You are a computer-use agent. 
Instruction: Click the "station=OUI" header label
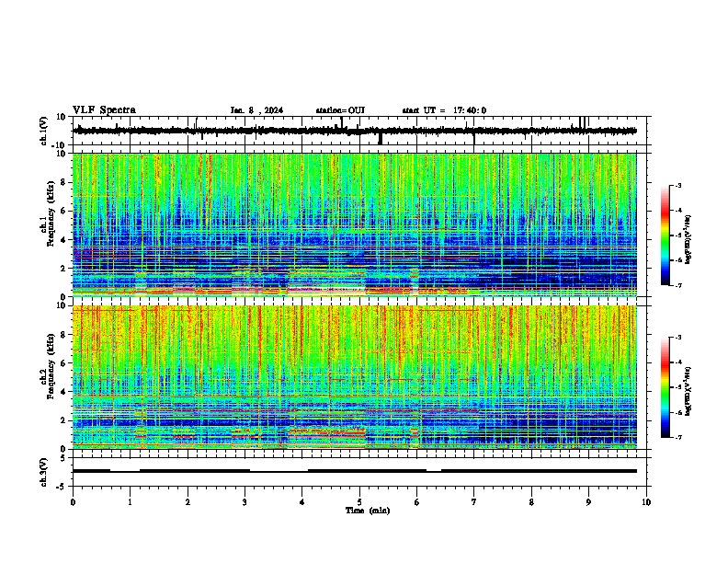340,110
